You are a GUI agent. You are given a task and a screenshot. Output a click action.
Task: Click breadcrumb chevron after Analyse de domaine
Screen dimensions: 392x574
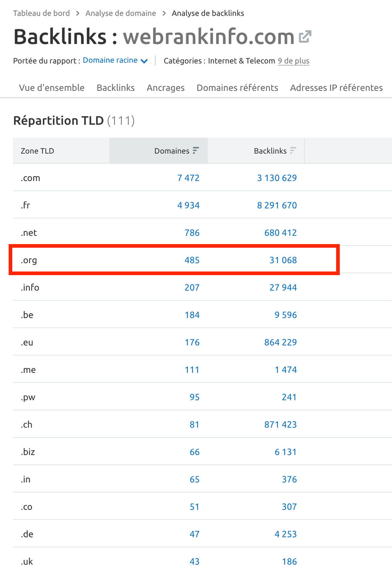click(164, 13)
